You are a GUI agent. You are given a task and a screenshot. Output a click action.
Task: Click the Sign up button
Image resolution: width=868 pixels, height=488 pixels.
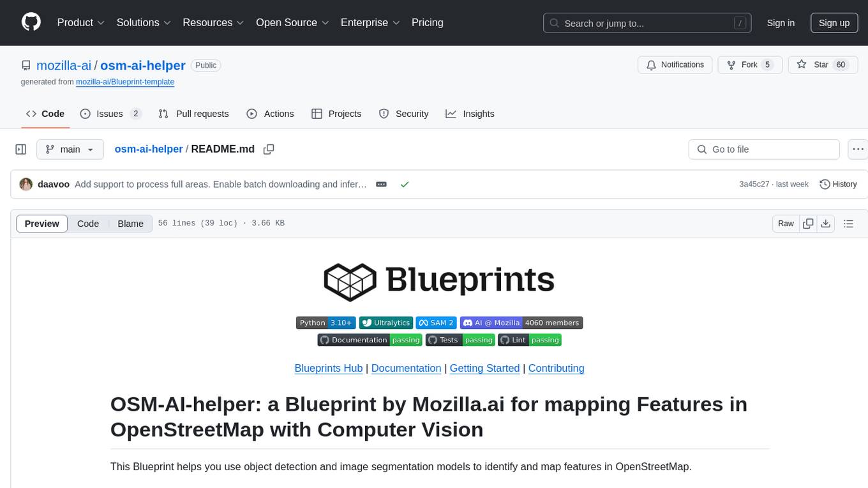(834, 23)
